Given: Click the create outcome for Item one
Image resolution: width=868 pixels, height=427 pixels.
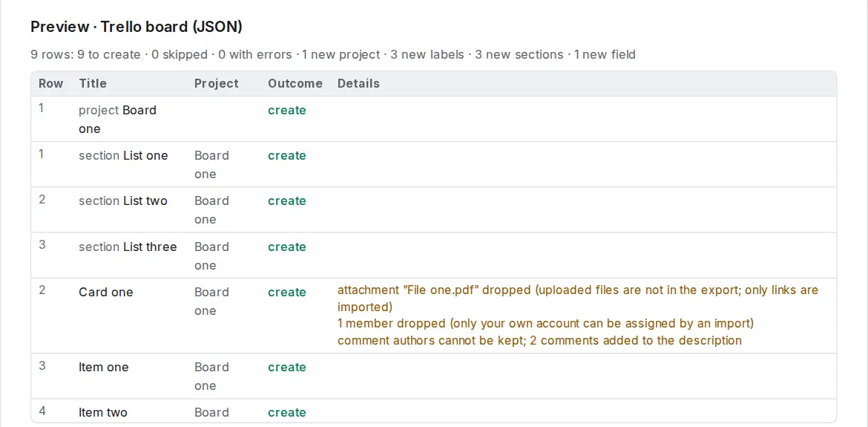Looking at the screenshot, I should click(287, 367).
